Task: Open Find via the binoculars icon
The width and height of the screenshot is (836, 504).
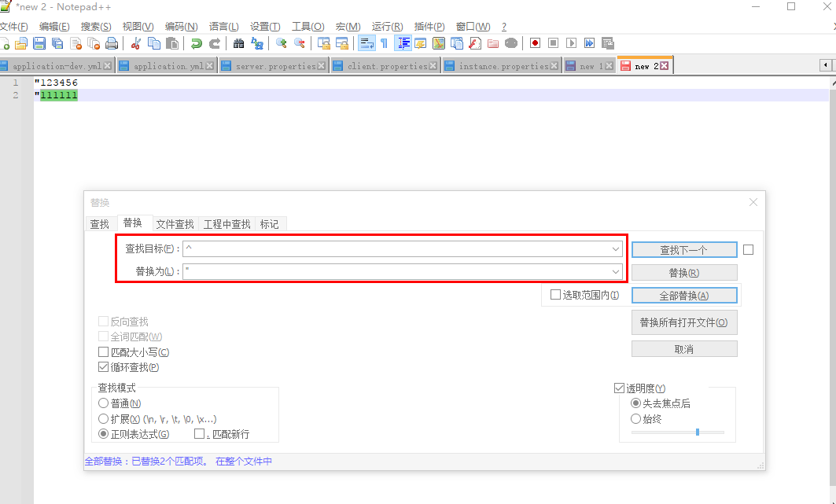Action: tap(239, 43)
